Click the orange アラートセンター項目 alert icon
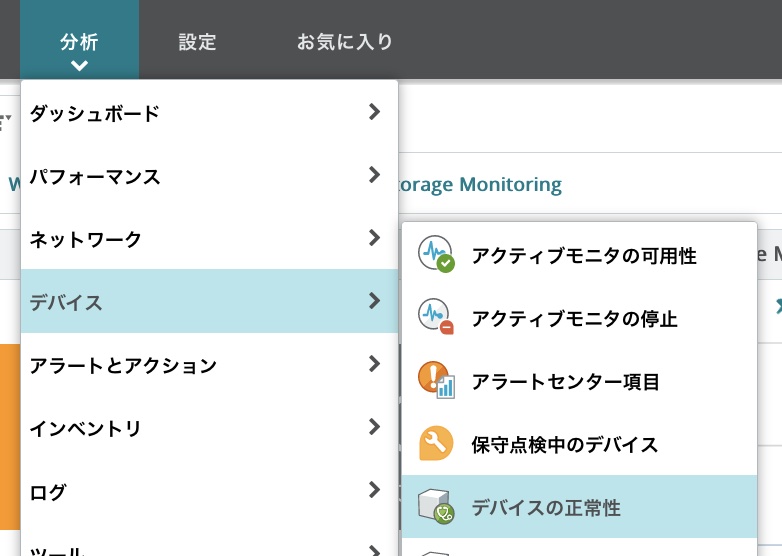This screenshot has height=556, width=782. click(x=436, y=380)
